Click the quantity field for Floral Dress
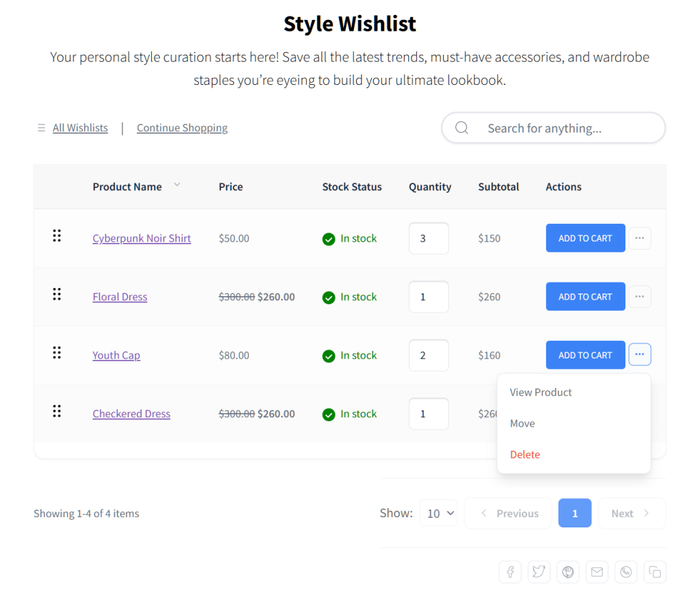 (429, 296)
